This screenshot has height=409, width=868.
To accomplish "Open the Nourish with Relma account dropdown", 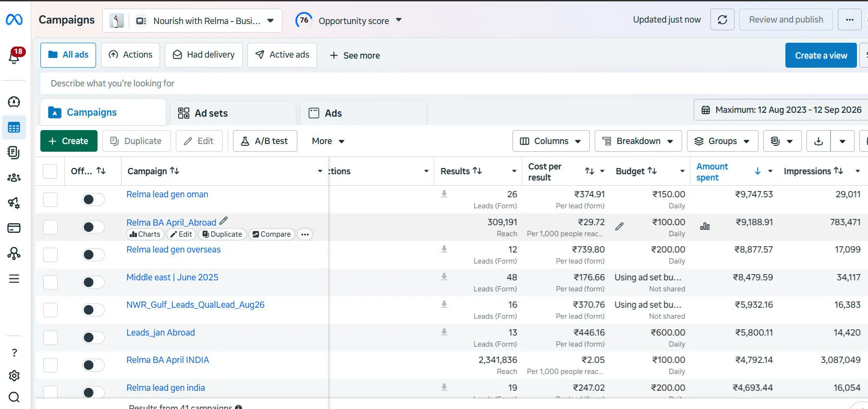I will tap(192, 21).
